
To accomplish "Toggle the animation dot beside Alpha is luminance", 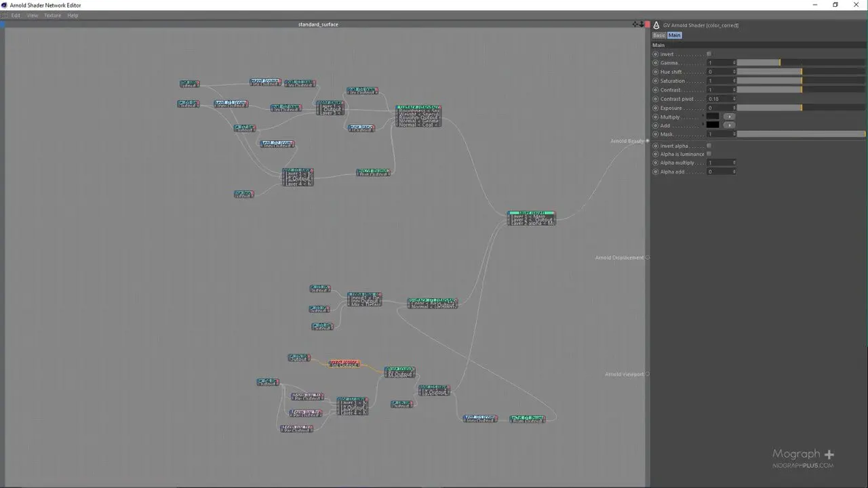I will click(656, 155).
